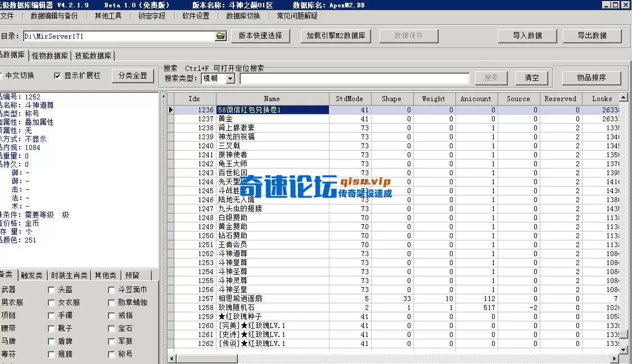632x364 pixels.
Task: Open the 软件设置 menu
Action: [x=196, y=16]
